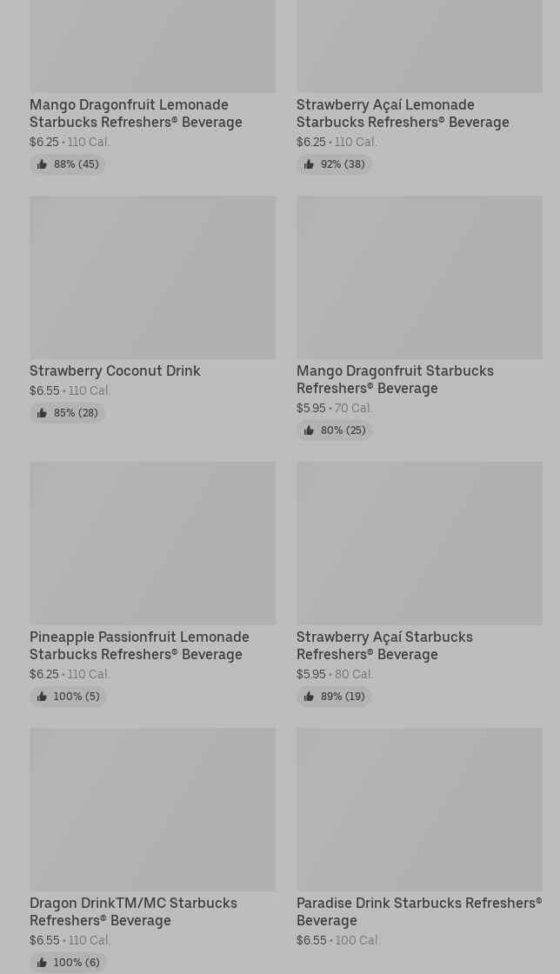
Task: Open Pineapple Passionfruit Lemonade image
Action: coord(153,543)
